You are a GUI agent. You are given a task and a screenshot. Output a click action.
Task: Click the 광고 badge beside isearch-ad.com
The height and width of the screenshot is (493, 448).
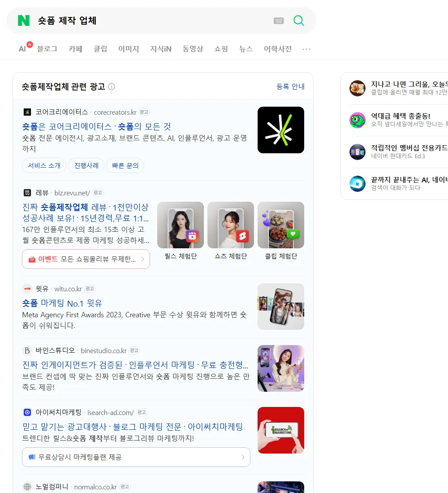[142, 412]
